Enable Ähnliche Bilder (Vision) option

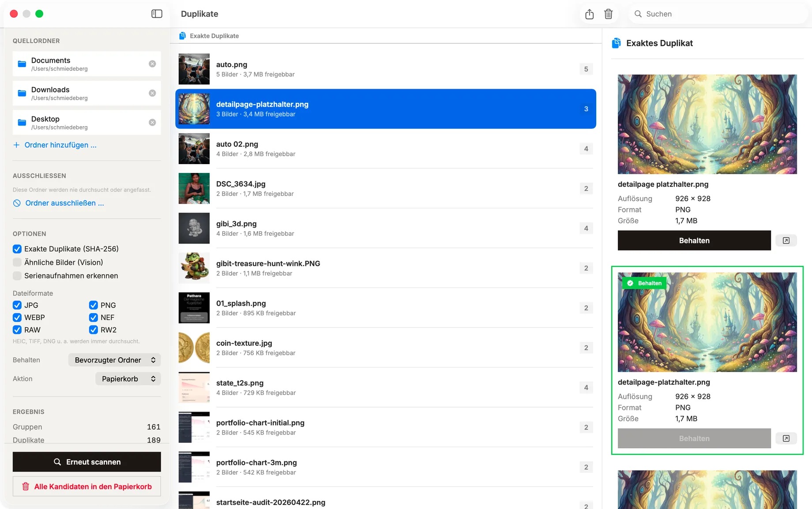(17, 262)
